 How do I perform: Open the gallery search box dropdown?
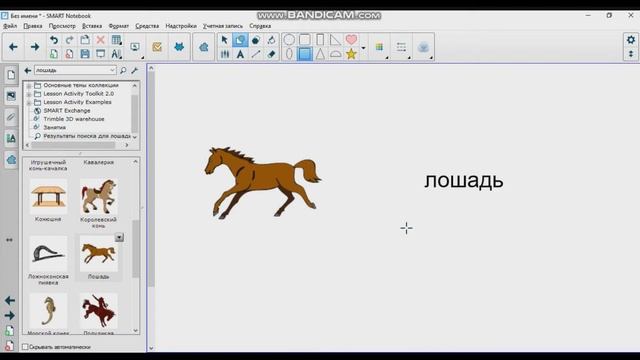click(112, 70)
